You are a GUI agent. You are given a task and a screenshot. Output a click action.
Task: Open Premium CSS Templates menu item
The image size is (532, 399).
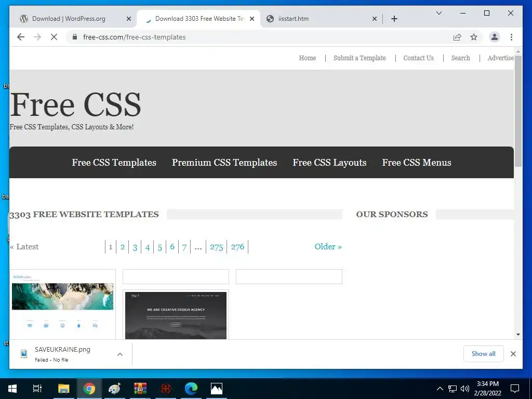224,163
